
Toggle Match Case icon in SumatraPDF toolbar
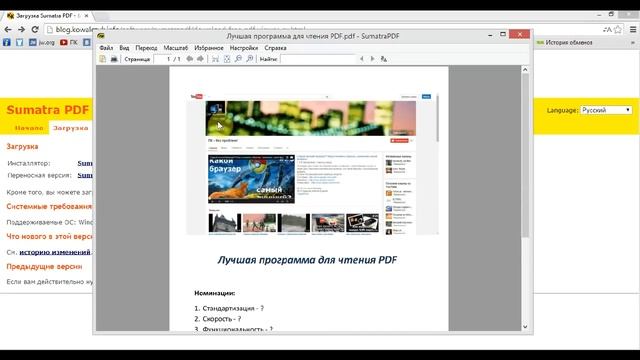(x=384, y=59)
